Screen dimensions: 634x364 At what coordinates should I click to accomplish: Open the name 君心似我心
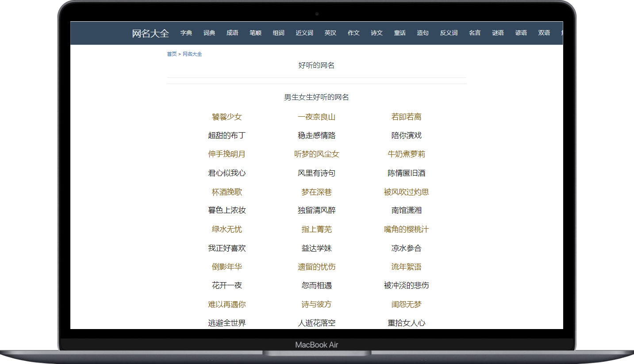(227, 173)
